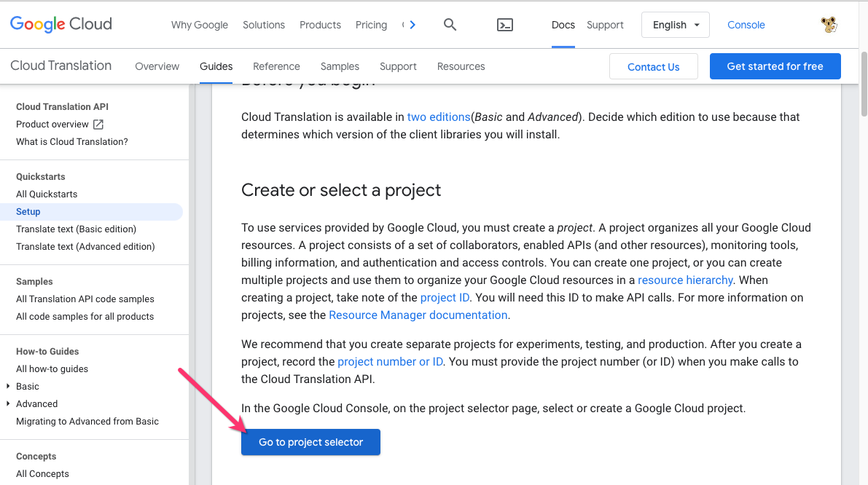Switch to the Reference tab

coord(276,66)
